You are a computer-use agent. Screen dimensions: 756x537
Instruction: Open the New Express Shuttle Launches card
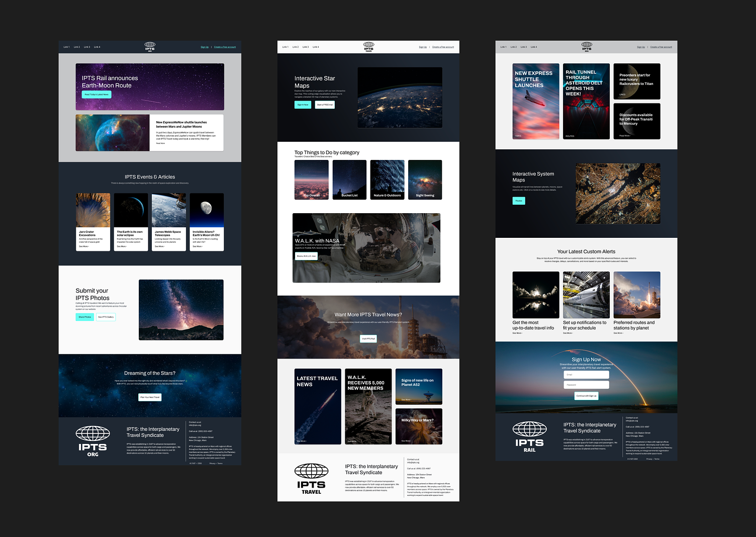click(x=536, y=101)
